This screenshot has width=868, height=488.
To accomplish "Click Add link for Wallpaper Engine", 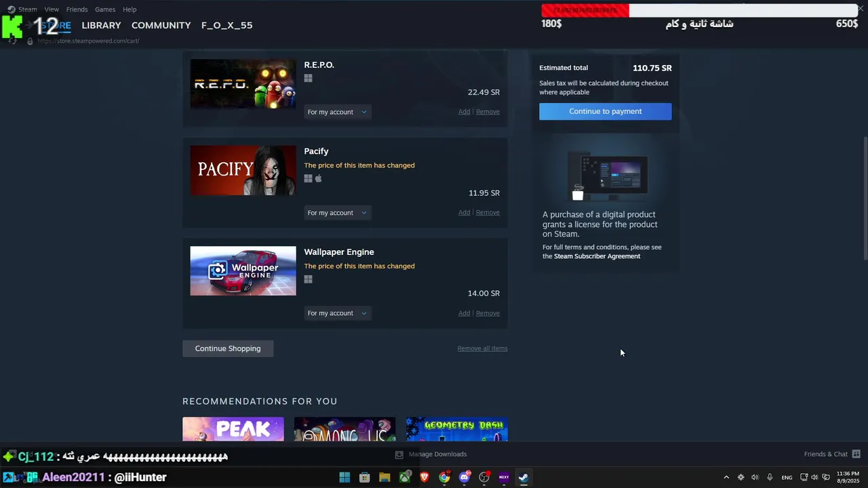I will point(464,313).
